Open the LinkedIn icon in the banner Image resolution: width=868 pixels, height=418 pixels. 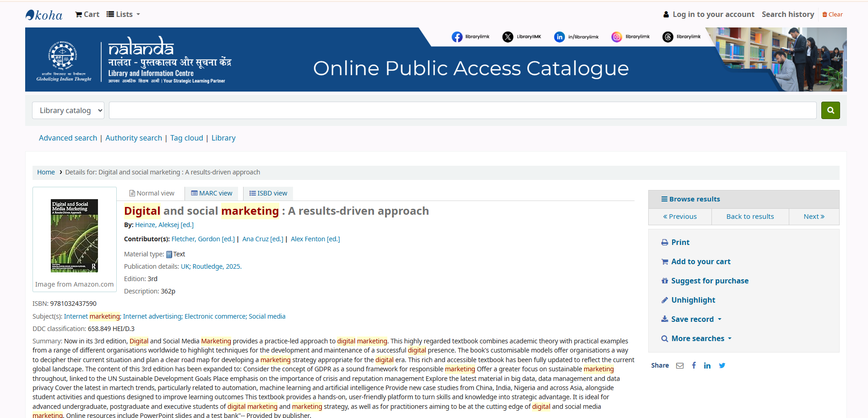tap(559, 37)
